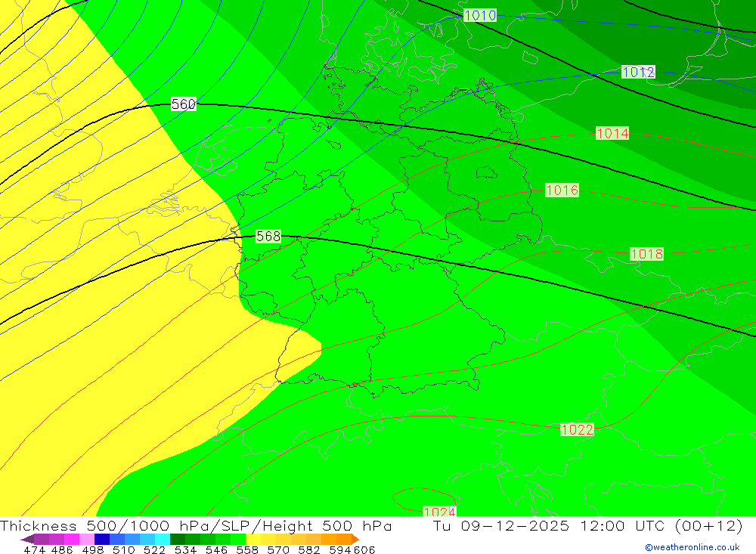Click the 486 legend value
The image size is (756, 554).
click(x=62, y=549)
